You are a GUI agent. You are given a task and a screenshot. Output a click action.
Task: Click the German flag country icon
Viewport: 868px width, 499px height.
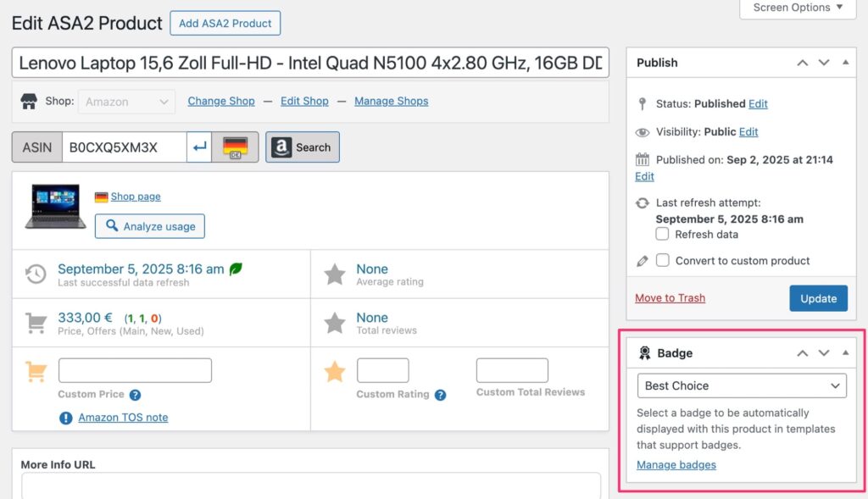(235, 147)
